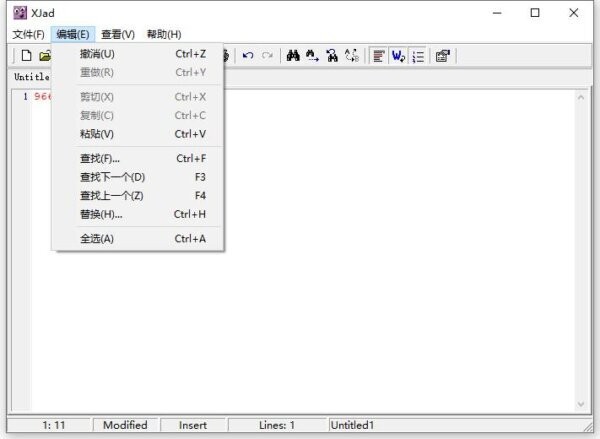
Task: Choose 查找下一个(D) entry
Action: [138, 177]
